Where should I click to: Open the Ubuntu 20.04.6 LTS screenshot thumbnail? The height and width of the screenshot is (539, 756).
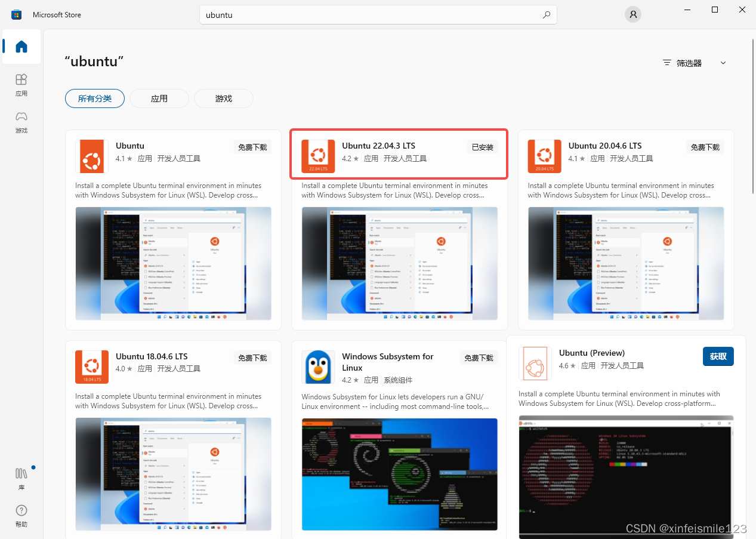(625, 263)
